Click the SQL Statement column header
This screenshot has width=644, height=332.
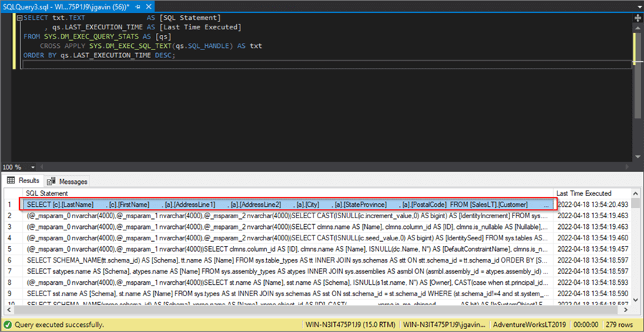(288, 193)
